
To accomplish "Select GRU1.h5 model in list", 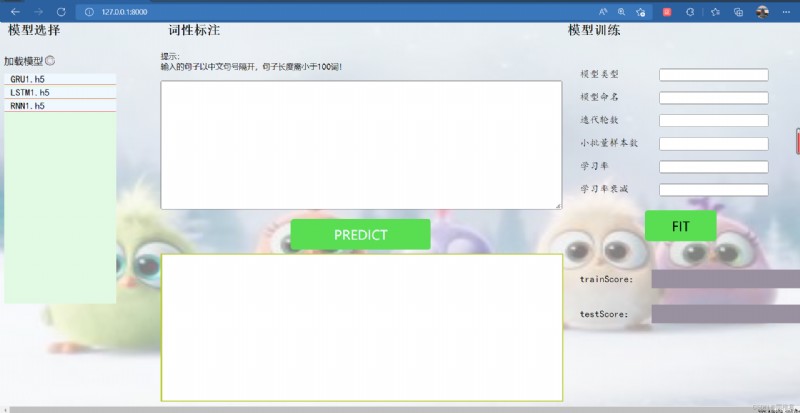I will 60,79.
